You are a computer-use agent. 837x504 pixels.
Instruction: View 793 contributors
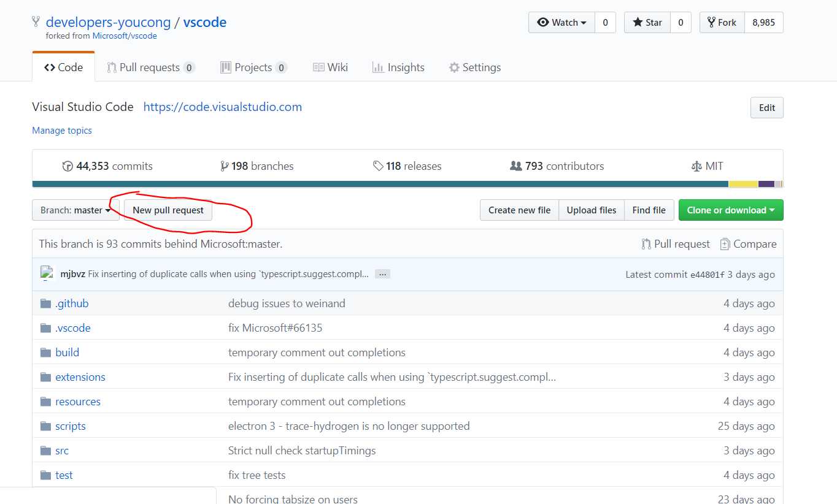point(557,166)
